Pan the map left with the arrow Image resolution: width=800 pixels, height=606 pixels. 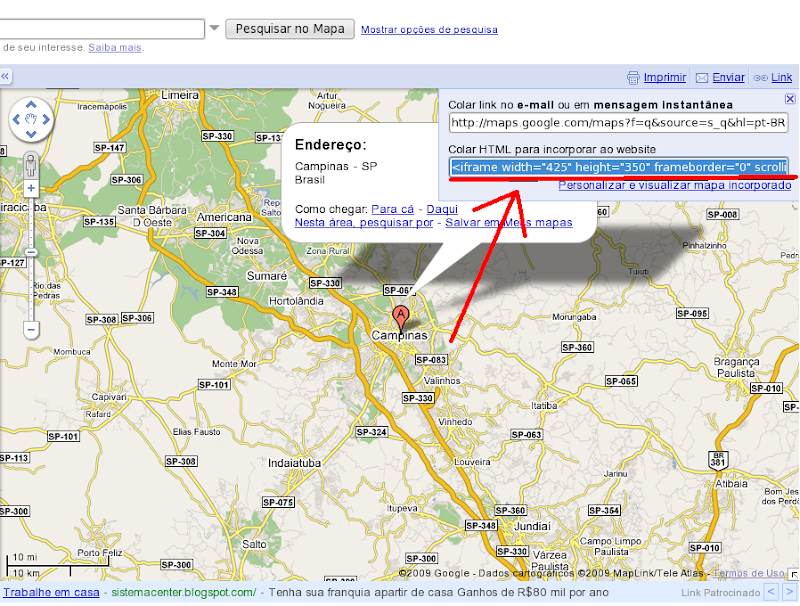(16, 119)
